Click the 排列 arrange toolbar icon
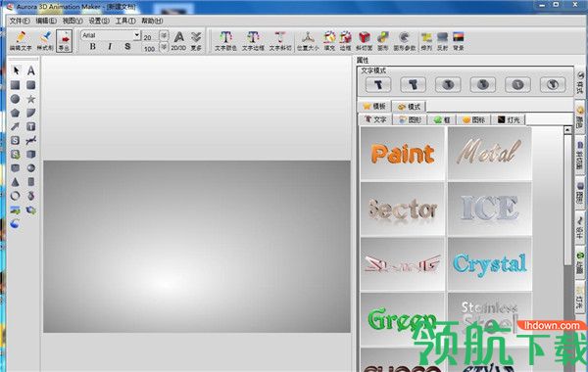This screenshot has height=372, width=588. point(426,41)
